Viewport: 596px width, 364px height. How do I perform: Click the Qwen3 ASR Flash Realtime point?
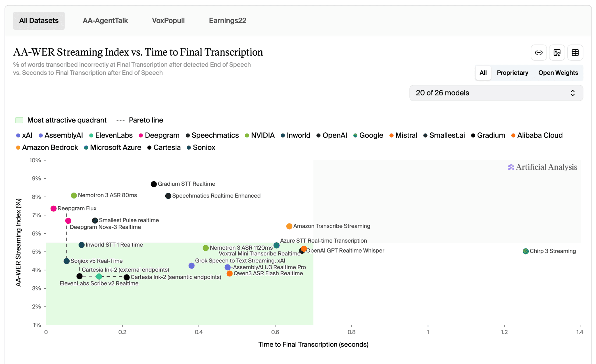[x=230, y=274]
